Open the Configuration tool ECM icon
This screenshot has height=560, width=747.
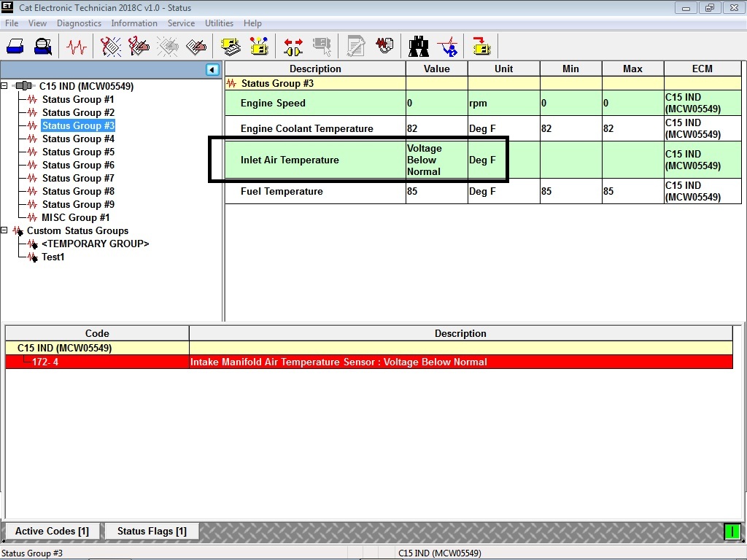click(259, 47)
